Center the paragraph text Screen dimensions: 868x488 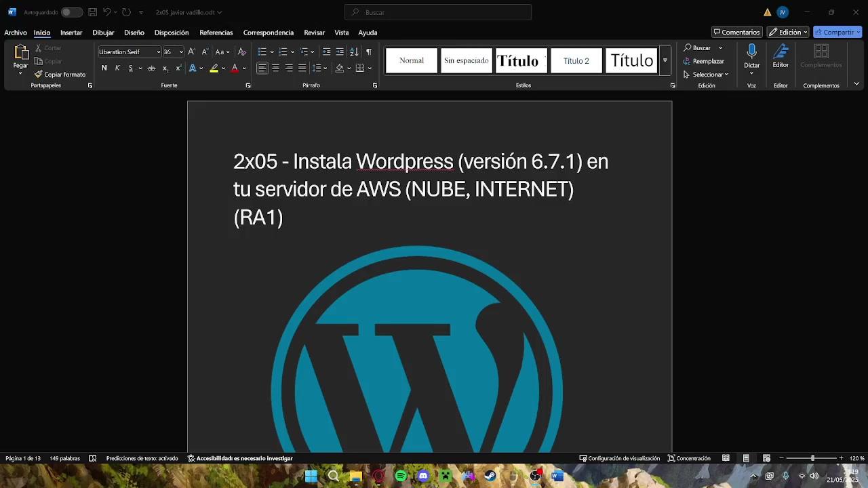[275, 68]
